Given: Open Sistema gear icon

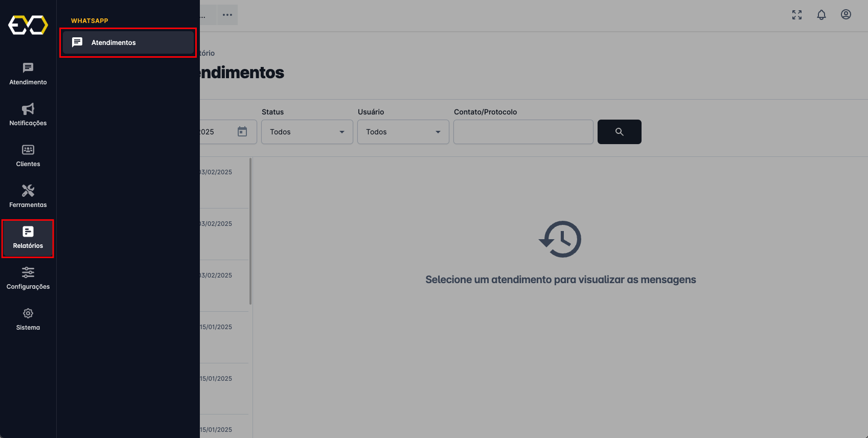Looking at the screenshot, I should (x=28, y=319).
